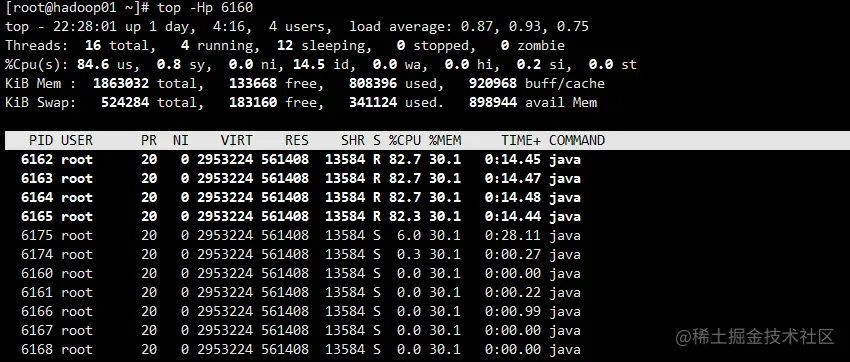Select thread PID 6168

37,349
